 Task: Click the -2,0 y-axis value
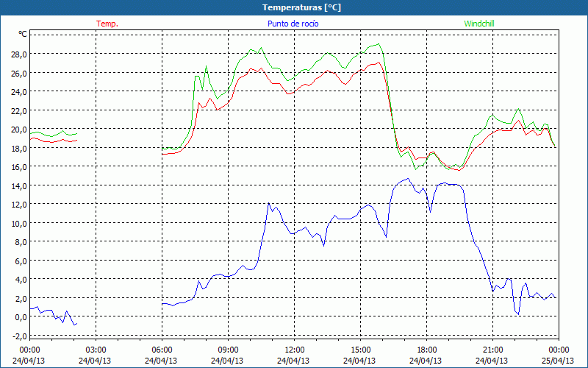pos(20,336)
